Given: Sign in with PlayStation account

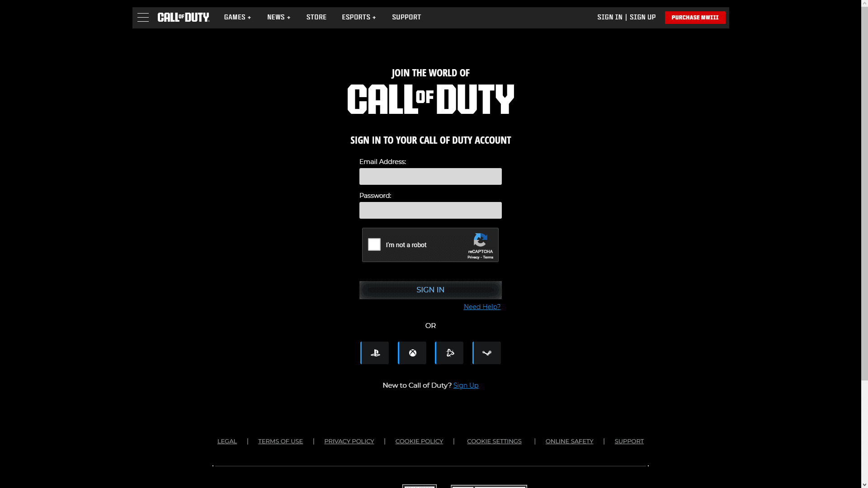Looking at the screenshot, I should pos(374,353).
